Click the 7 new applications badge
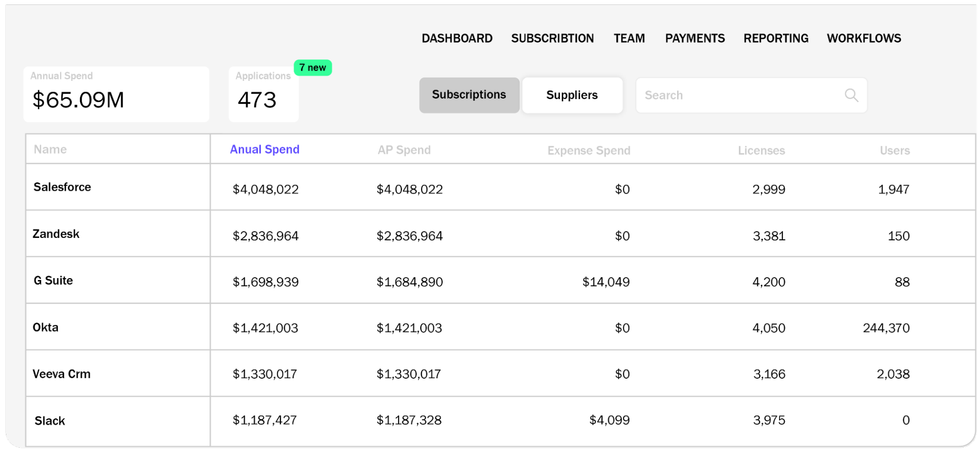Image resolution: width=980 pixels, height=461 pixels. click(313, 67)
